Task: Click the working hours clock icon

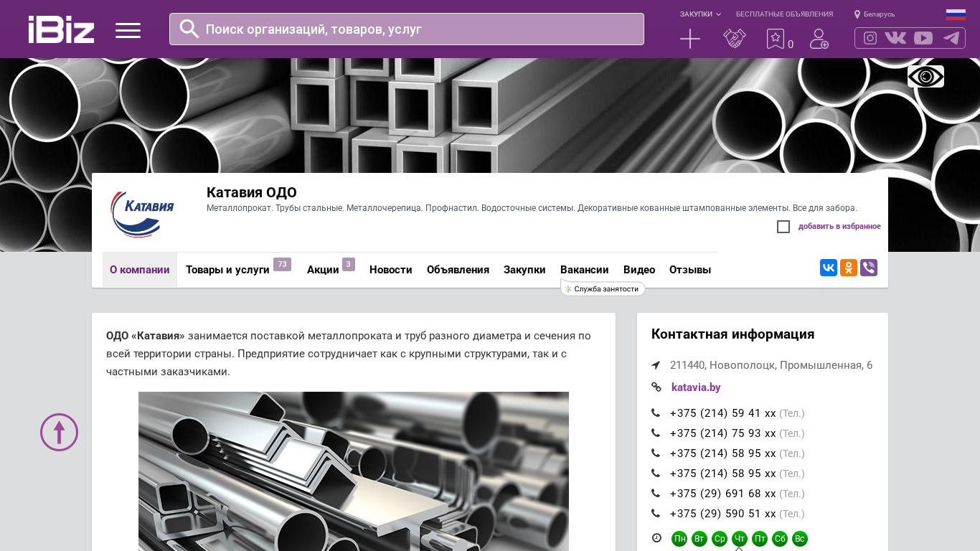Action: click(x=656, y=538)
